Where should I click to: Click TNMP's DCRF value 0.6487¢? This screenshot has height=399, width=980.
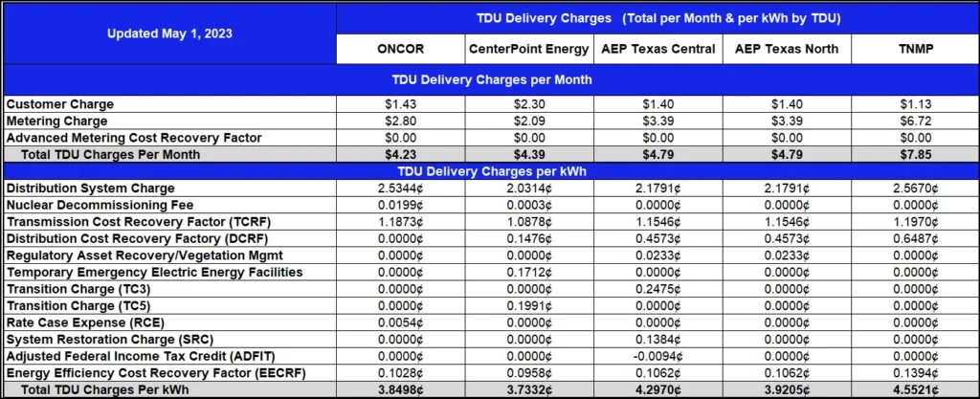(x=913, y=238)
